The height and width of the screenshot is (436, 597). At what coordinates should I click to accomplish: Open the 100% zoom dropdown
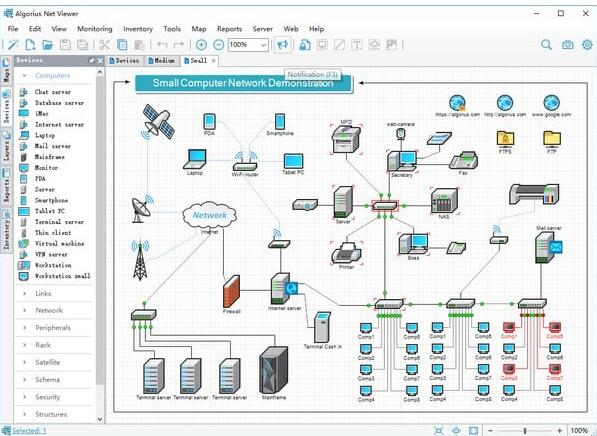[x=248, y=45]
